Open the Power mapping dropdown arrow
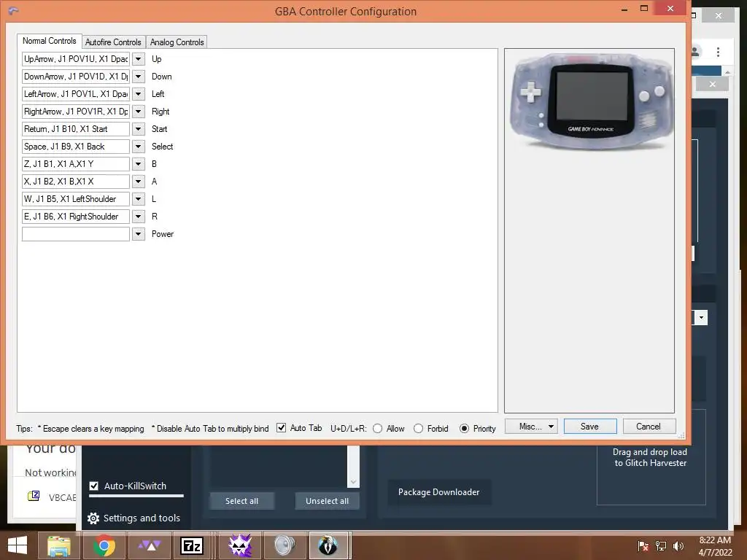Viewport: 747px width, 560px height. coord(138,234)
